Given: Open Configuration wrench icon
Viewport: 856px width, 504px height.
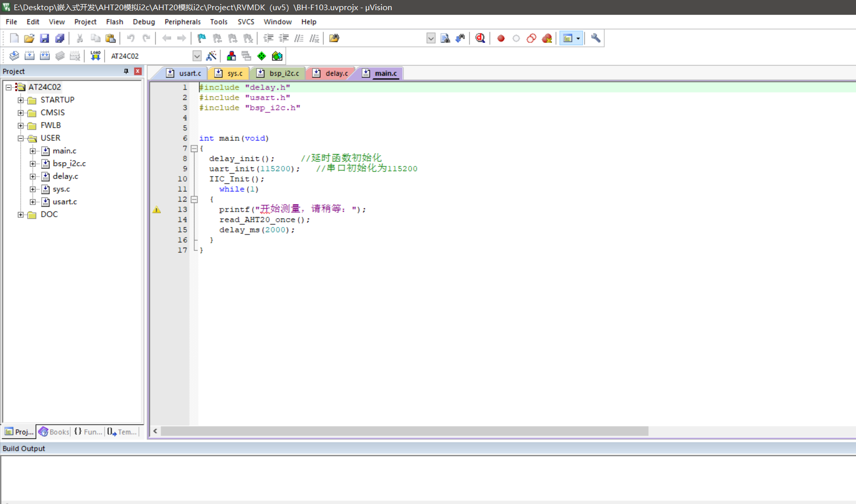Looking at the screenshot, I should coord(596,38).
